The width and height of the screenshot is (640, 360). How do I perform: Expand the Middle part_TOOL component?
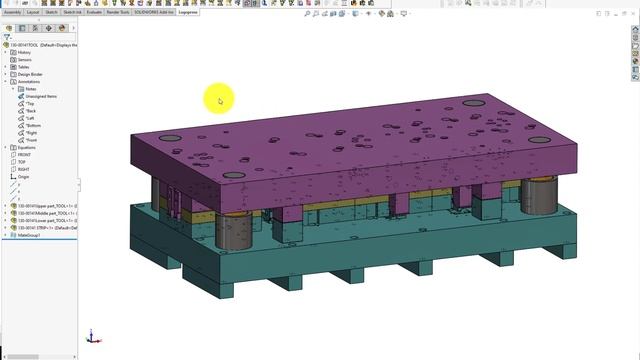coord(5,213)
